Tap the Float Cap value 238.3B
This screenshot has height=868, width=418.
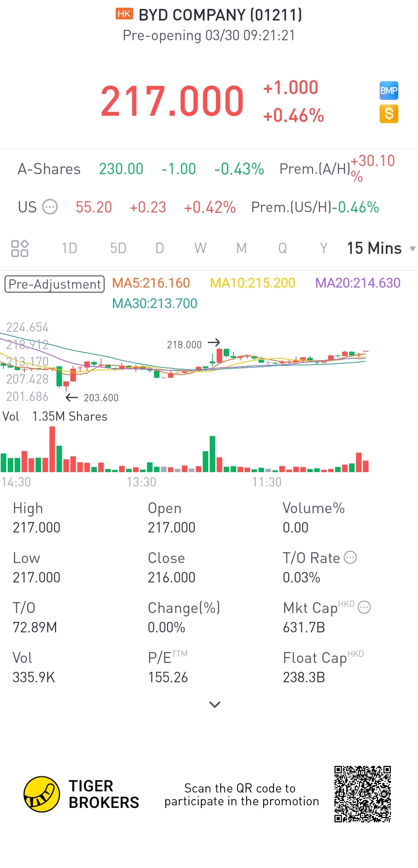(x=304, y=677)
